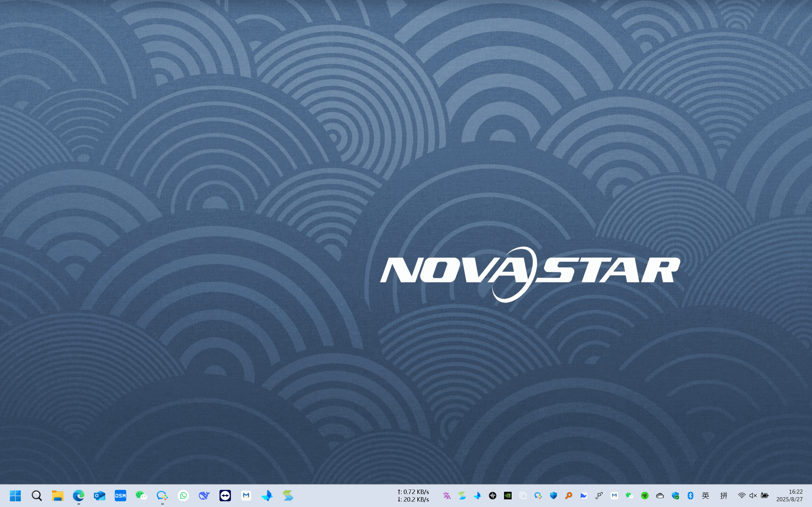The image size is (812, 507).
Task: Click the blue bird tray icon
Action: click(x=477, y=496)
